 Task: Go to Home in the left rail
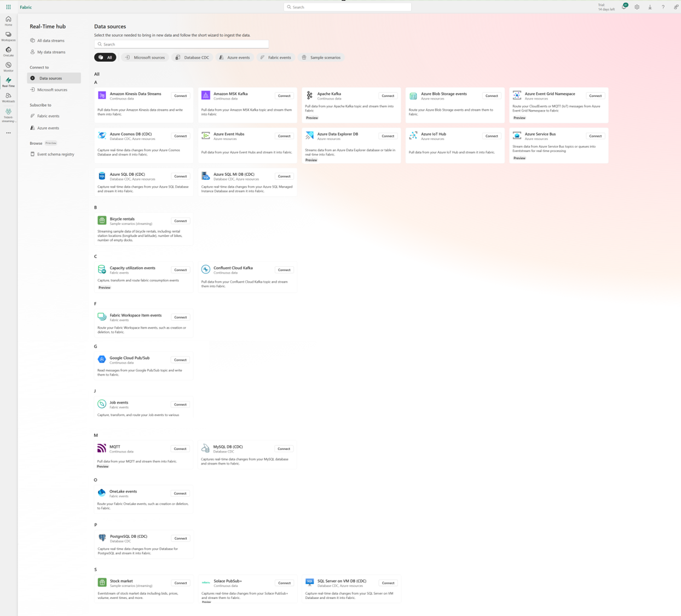tap(8, 21)
